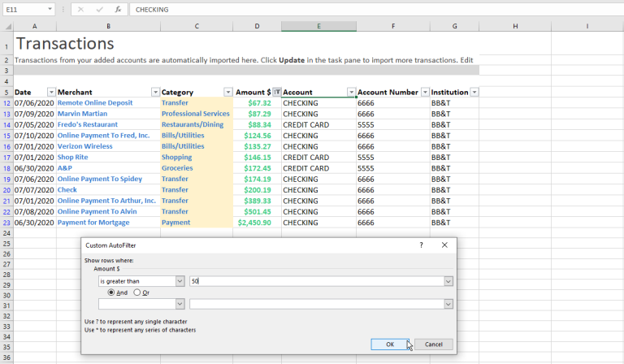The width and height of the screenshot is (624, 364).
Task: Click Online Payment To Spidey merchant
Action: (100, 179)
